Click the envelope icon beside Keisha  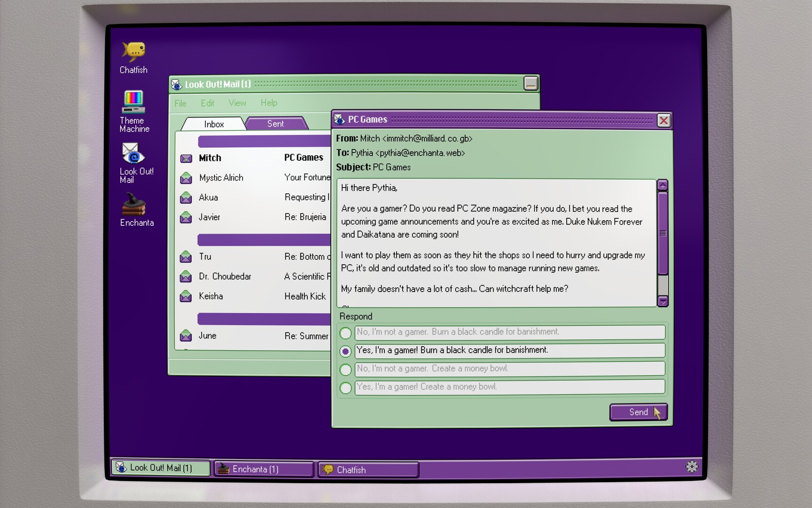click(186, 296)
